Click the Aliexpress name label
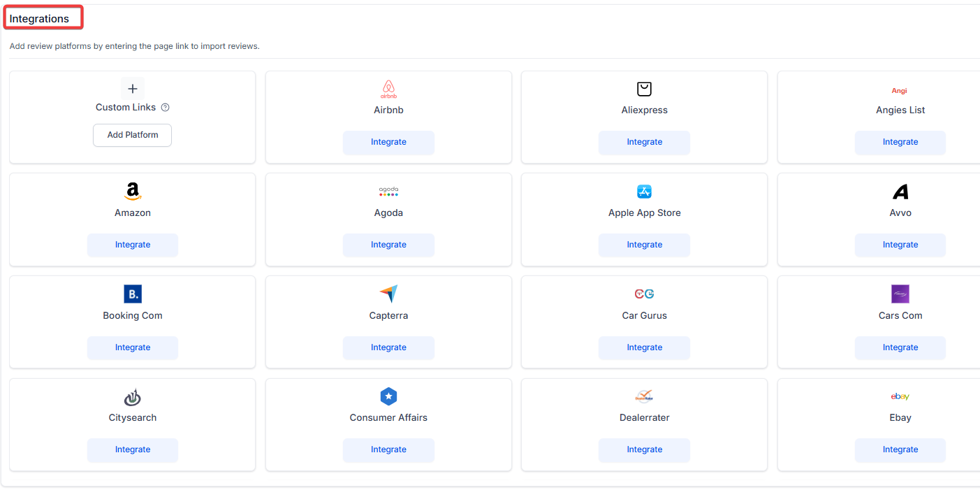The image size is (980, 504). tap(644, 110)
